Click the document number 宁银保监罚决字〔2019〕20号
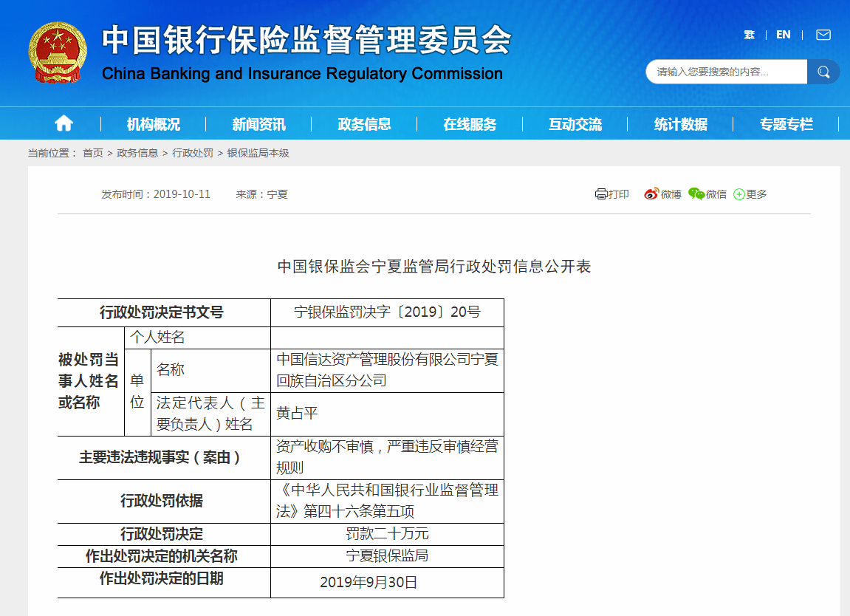This screenshot has width=850, height=616. 387,312
